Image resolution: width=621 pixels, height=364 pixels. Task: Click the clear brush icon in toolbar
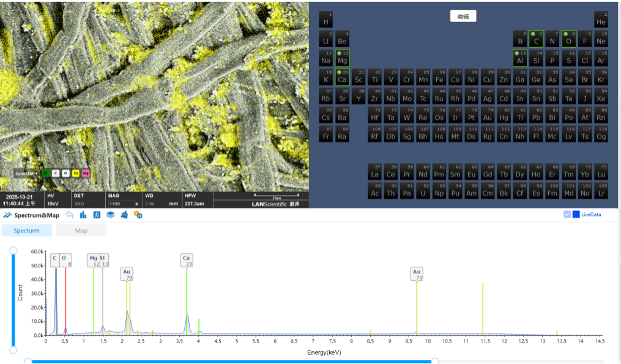[x=124, y=215]
